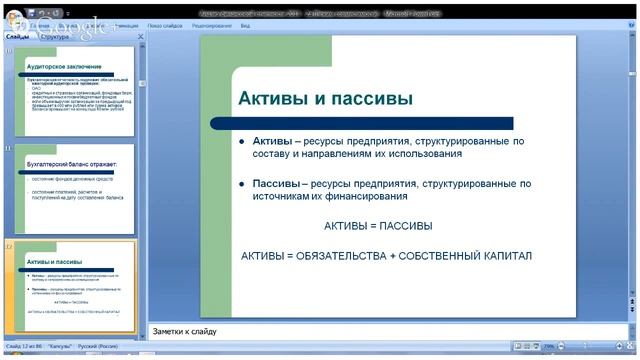Open the Вид ribbon tab
This screenshot has width=640, height=360.
click(245, 26)
